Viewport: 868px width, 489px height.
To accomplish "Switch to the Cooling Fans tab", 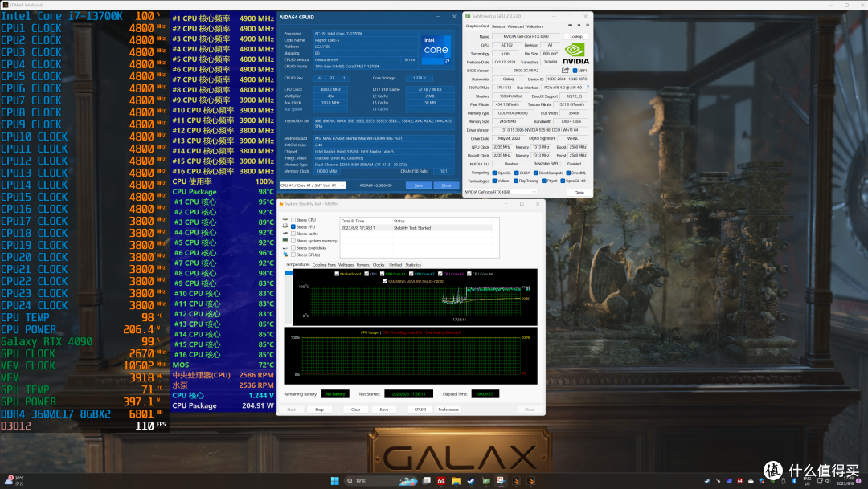I will coord(324,265).
